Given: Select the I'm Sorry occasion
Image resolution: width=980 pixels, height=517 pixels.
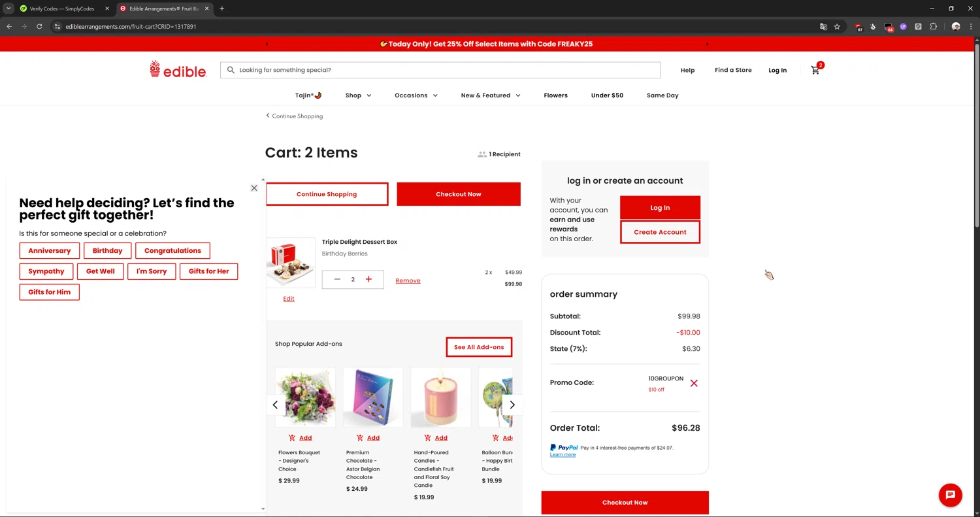Looking at the screenshot, I should (x=152, y=271).
